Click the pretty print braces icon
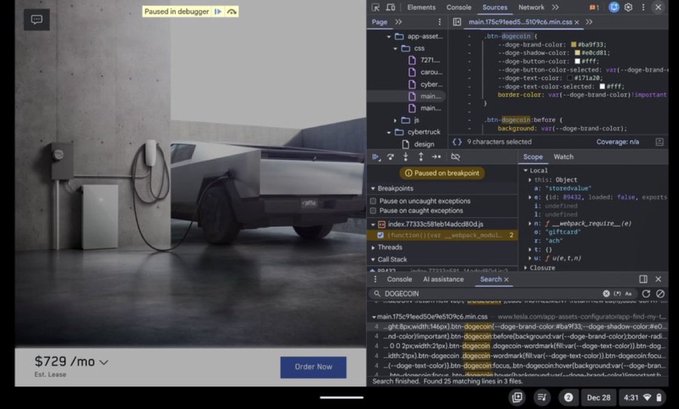 pos(457,142)
